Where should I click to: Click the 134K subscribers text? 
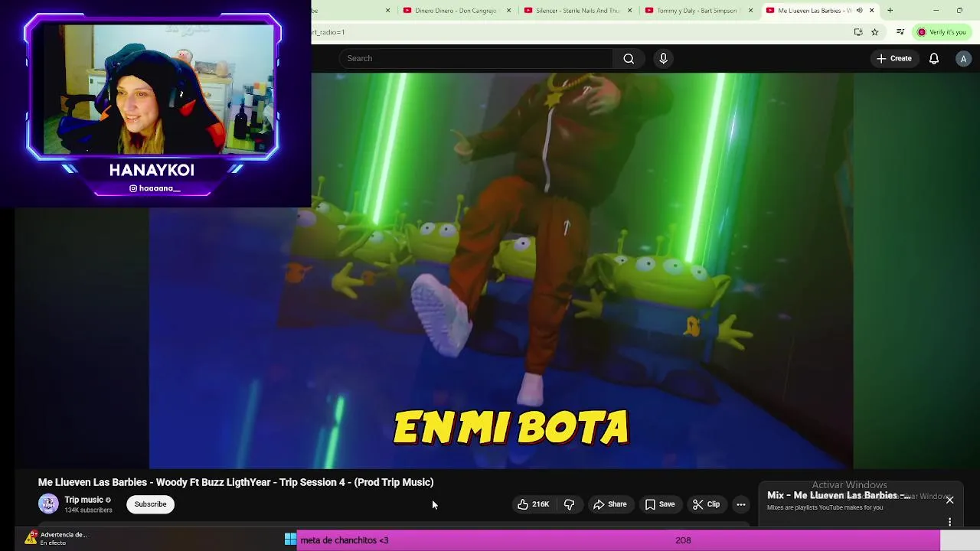click(88, 510)
